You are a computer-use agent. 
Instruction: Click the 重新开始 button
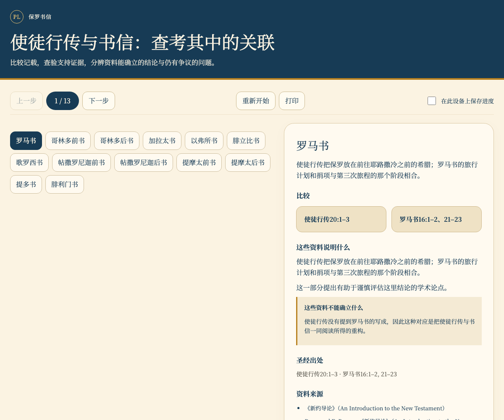pyautogui.click(x=256, y=101)
